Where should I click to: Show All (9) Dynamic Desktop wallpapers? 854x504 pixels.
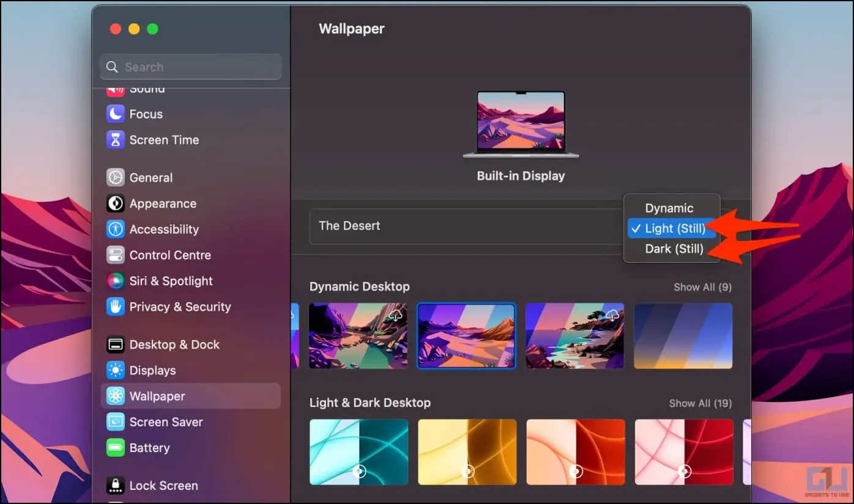(x=702, y=287)
